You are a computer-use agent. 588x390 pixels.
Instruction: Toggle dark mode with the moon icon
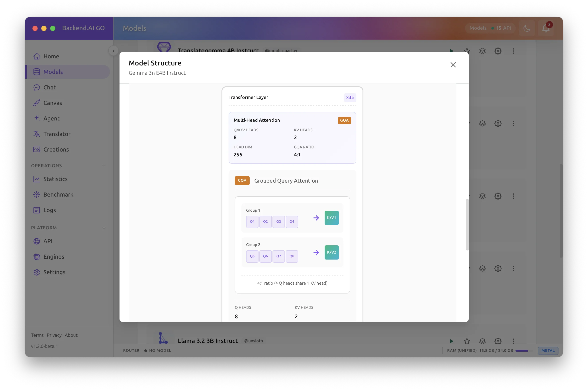point(527,28)
